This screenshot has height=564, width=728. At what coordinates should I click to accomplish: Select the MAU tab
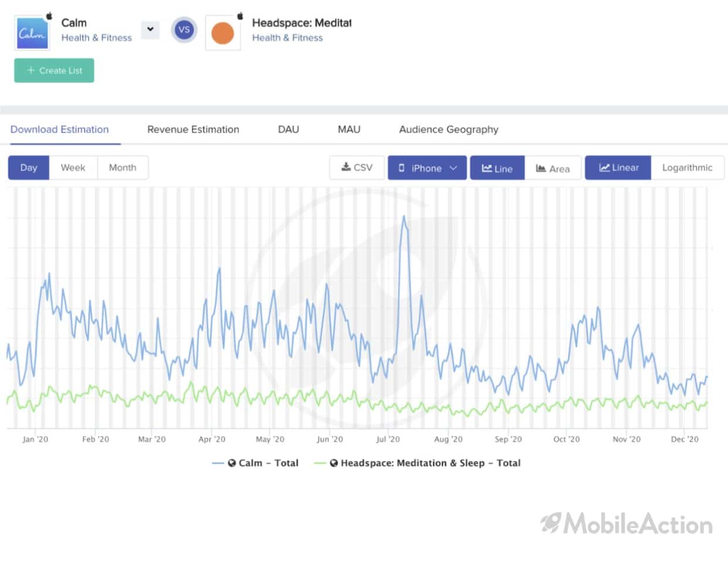(x=349, y=130)
